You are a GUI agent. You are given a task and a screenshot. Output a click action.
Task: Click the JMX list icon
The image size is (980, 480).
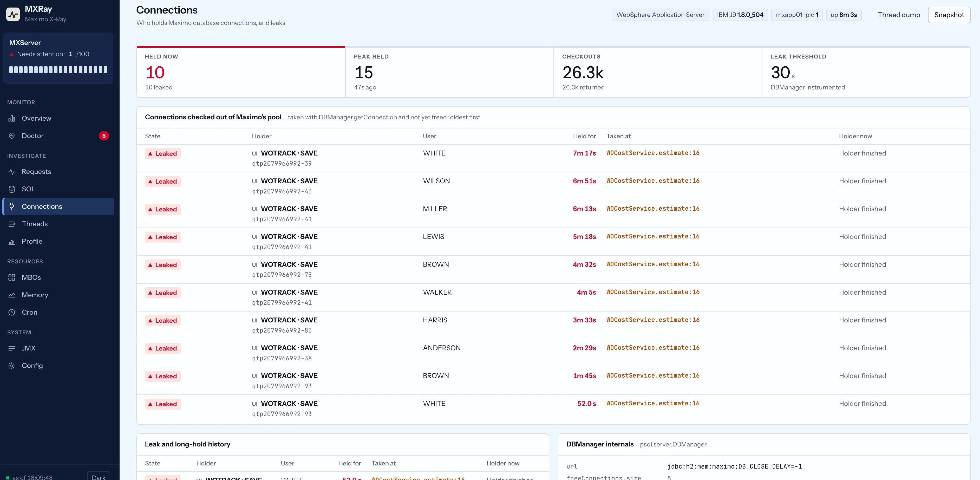click(12, 348)
